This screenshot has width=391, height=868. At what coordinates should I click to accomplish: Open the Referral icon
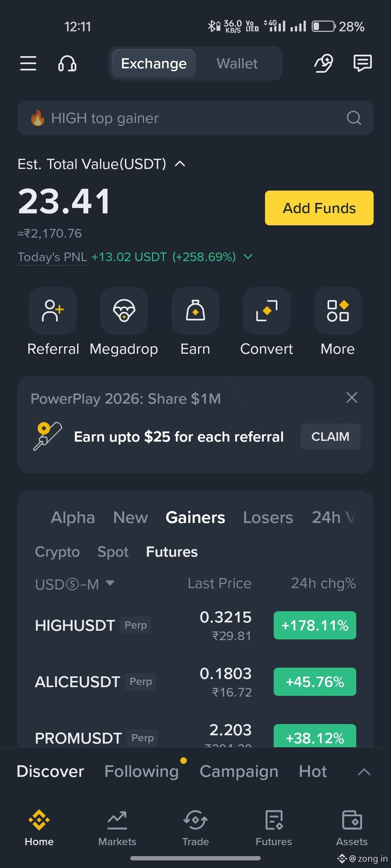click(x=53, y=311)
